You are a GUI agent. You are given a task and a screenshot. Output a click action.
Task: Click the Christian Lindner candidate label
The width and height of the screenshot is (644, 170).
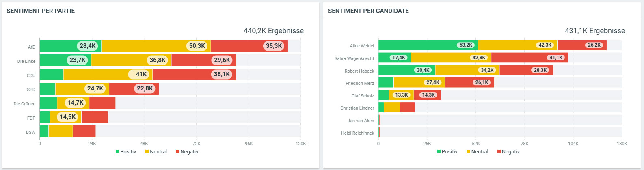(x=357, y=108)
